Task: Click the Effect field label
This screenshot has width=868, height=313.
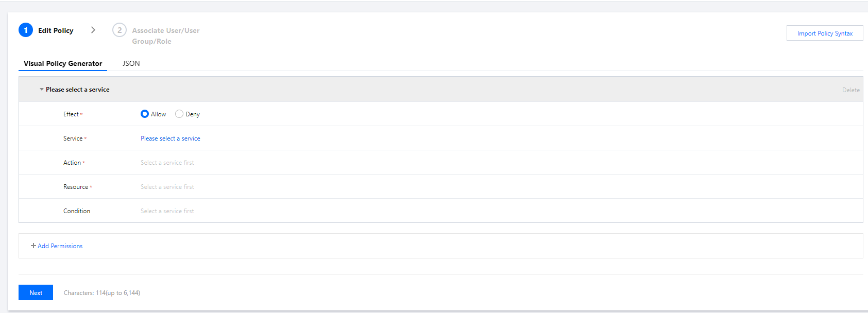Action: click(x=71, y=114)
